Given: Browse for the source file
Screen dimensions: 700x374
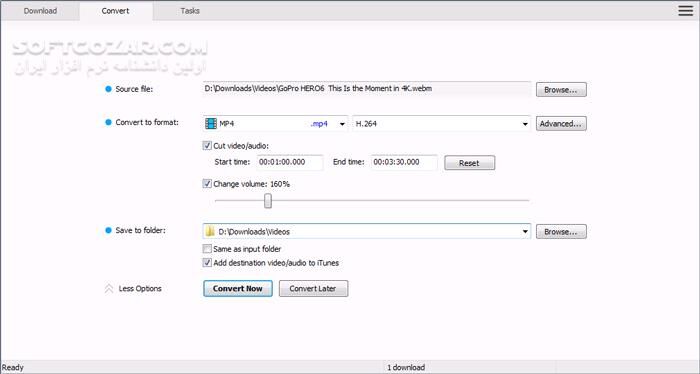Looking at the screenshot, I should (561, 89).
